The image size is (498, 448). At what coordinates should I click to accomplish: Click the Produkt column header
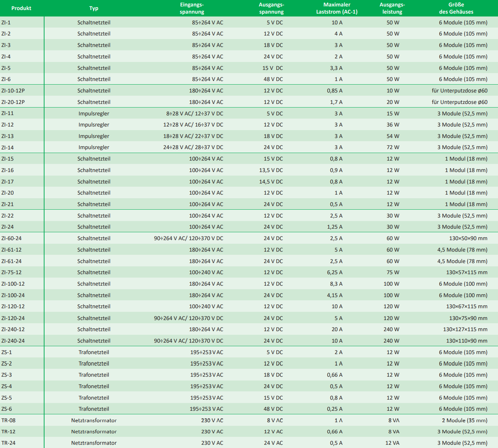click(21, 8)
